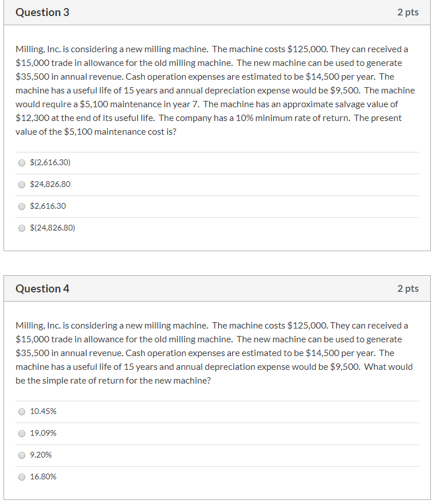Click the 2 pts label on Question 4
This screenshot has width=436, height=504.
click(x=408, y=288)
